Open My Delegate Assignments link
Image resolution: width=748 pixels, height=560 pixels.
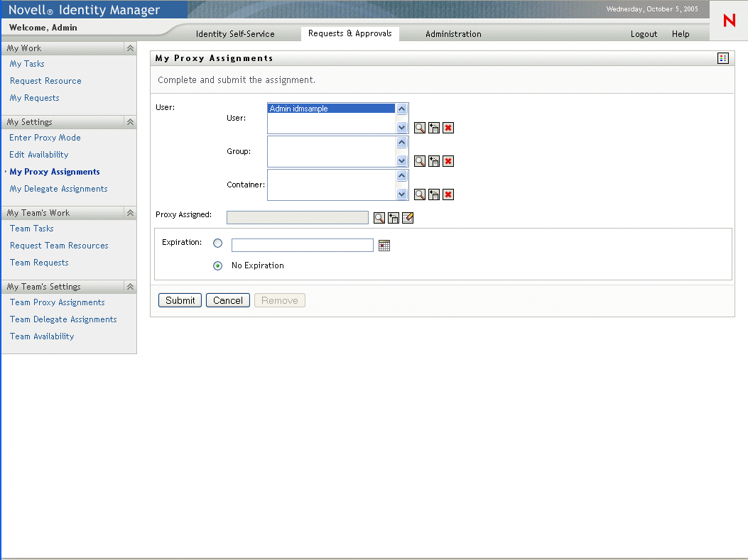pyautogui.click(x=59, y=189)
